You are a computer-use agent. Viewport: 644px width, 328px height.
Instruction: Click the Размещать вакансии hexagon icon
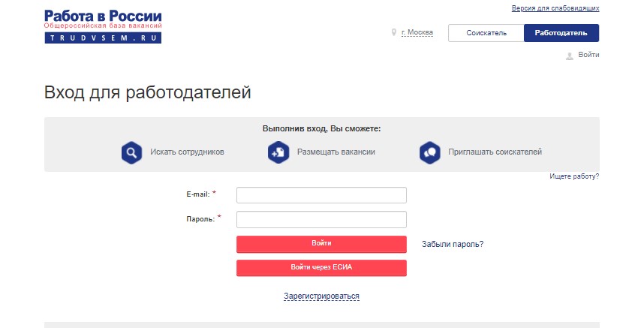(278, 152)
